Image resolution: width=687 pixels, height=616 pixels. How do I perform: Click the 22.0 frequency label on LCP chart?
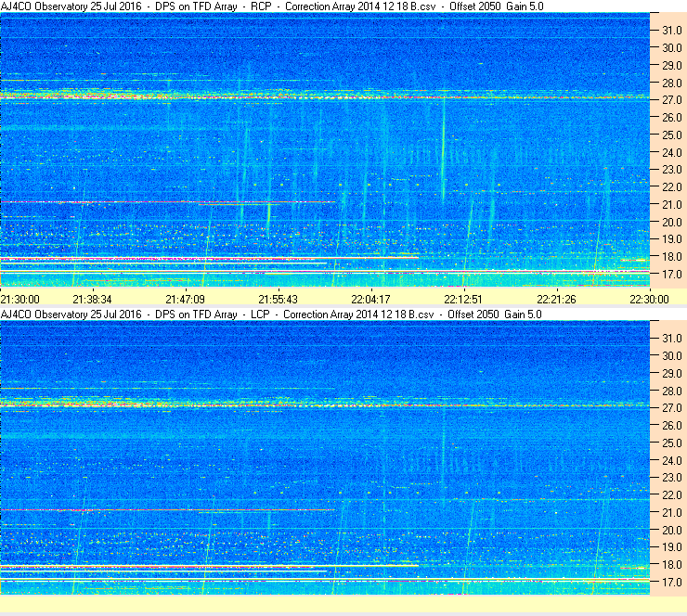click(672, 495)
